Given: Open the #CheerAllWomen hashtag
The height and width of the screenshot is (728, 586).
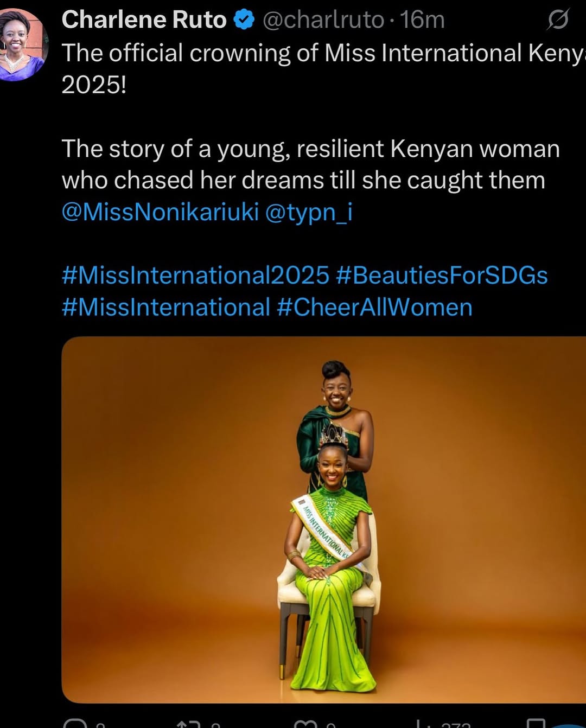Looking at the screenshot, I should 374,308.
